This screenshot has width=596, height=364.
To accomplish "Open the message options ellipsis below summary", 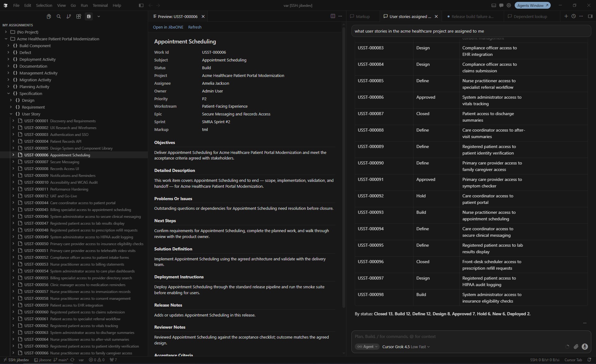I will point(585,323).
